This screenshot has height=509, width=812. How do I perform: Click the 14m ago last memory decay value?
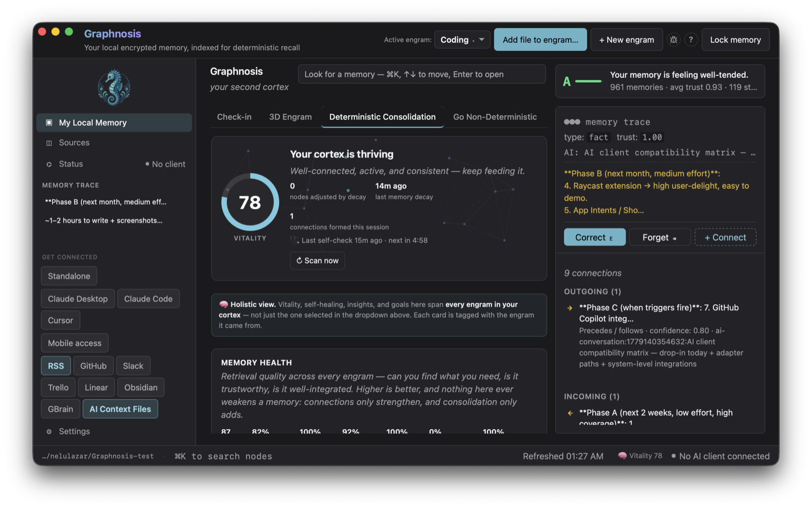pyautogui.click(x=391, y=186)
